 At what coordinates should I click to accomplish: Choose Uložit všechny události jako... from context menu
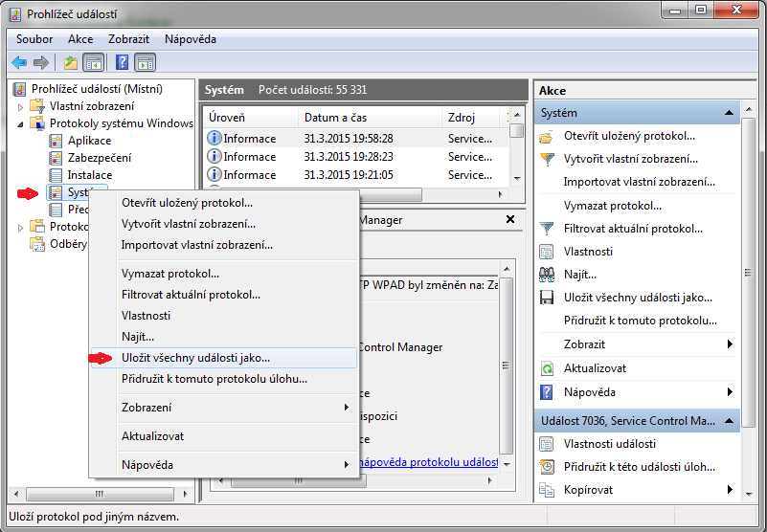[195, 358]
